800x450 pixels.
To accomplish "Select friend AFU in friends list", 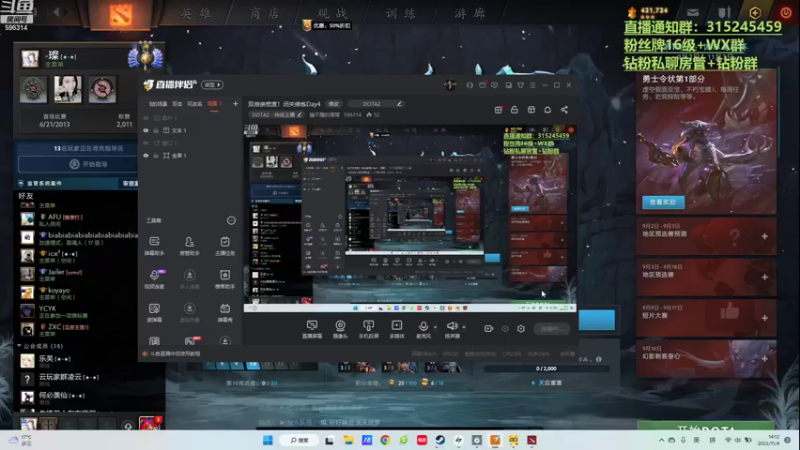I will pos(79,219).
